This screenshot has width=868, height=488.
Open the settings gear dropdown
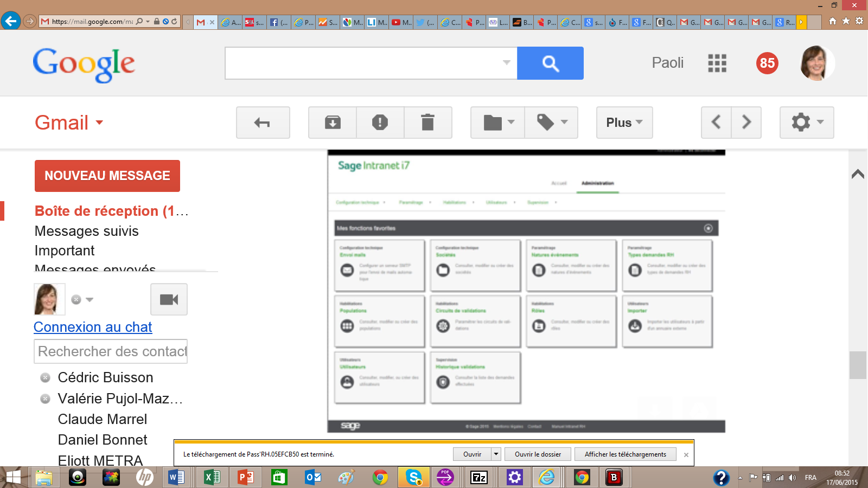coord(807,123)
